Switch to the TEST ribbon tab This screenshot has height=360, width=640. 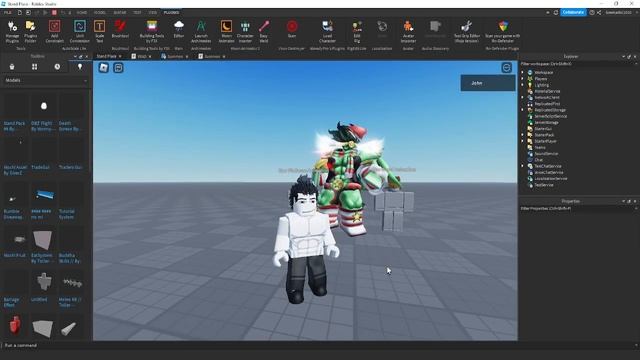pyautogui.click(x=137, y=13)
